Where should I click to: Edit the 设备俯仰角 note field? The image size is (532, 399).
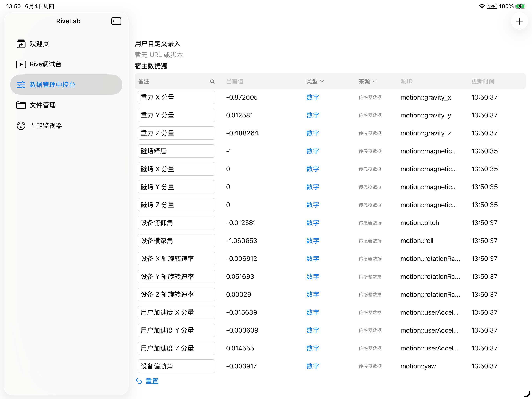(x=176, y=223)
